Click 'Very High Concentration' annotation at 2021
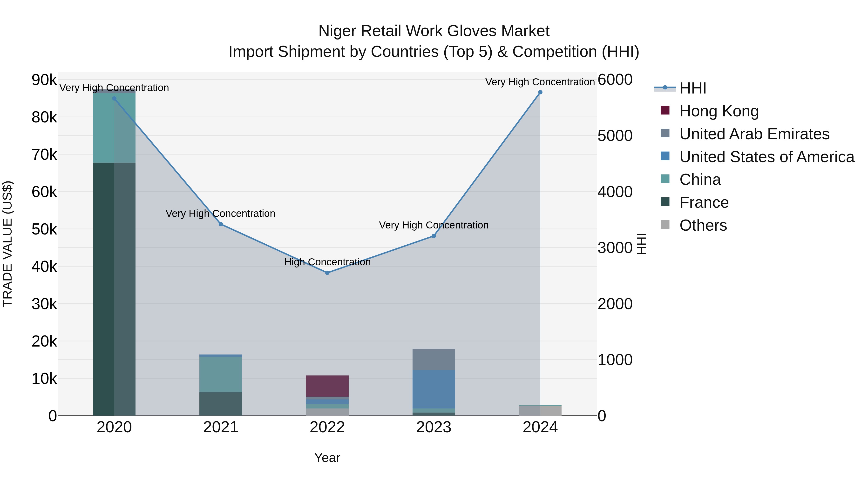This screenshot has width=868, height=488. point(220,214)
